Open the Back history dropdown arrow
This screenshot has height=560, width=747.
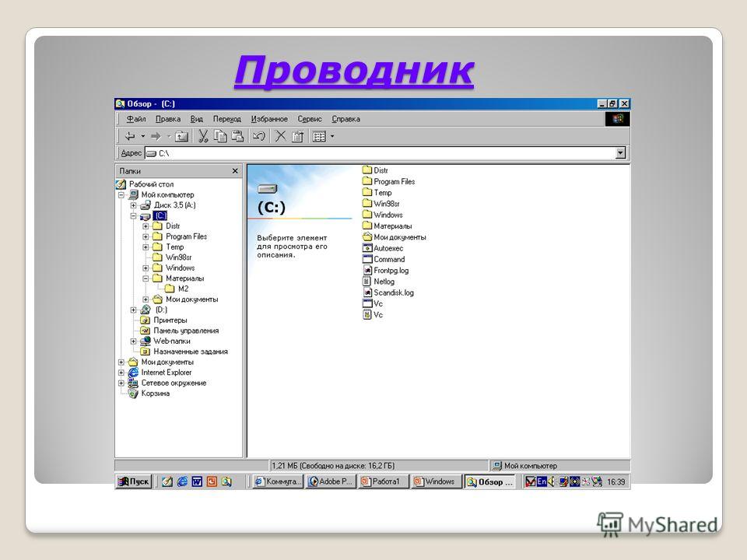[142, 137]
